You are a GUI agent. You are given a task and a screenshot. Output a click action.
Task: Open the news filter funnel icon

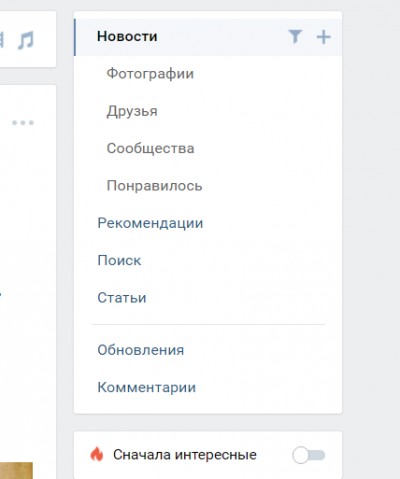tap(295, 37)
